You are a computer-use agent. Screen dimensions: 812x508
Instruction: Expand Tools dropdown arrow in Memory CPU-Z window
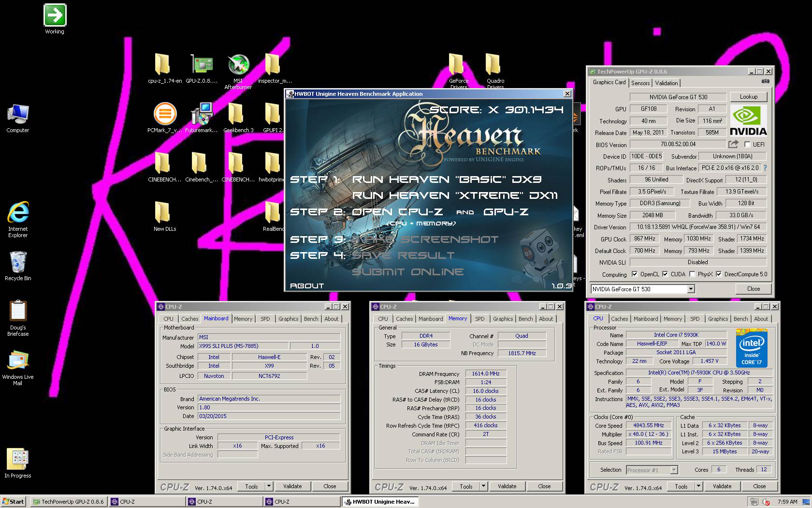484,486
